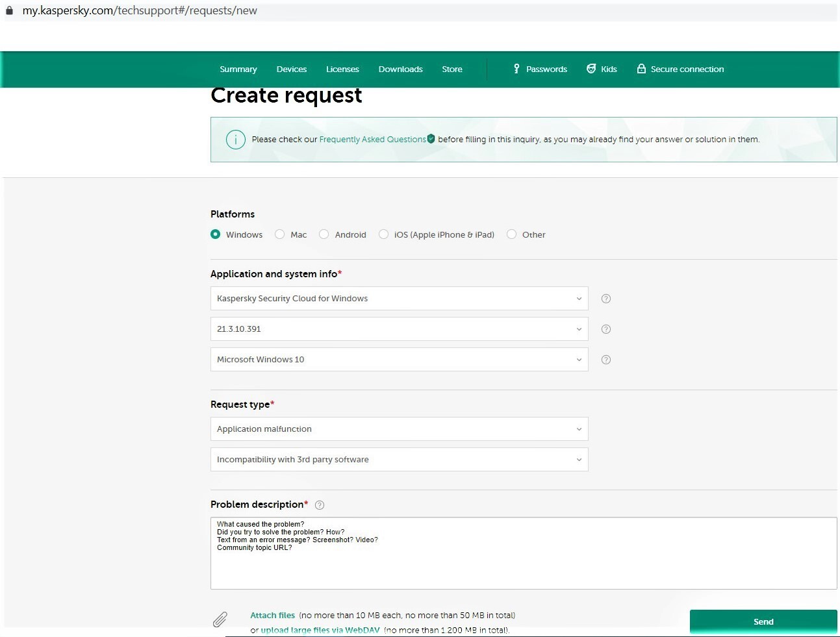Viewport: 840px width, 637px height.
Task: Expand the Incompatibility with 3rd party software dropdown
Action: click(x=399, y=460)
